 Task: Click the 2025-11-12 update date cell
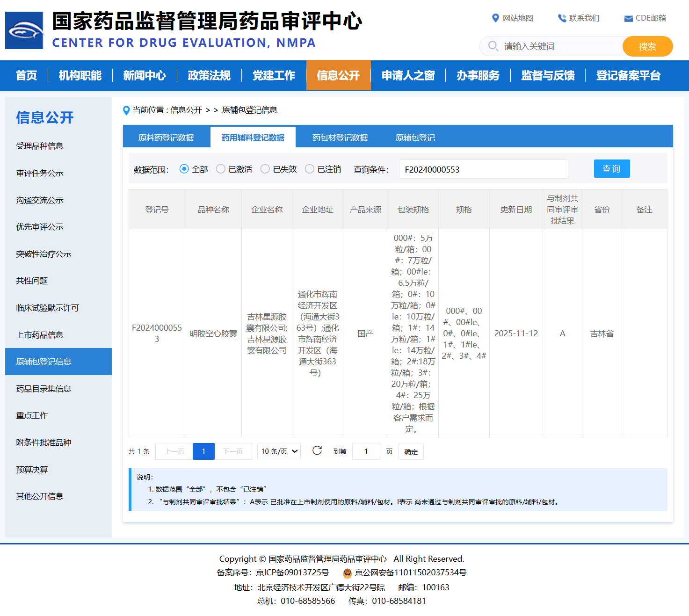coord(516,333)
